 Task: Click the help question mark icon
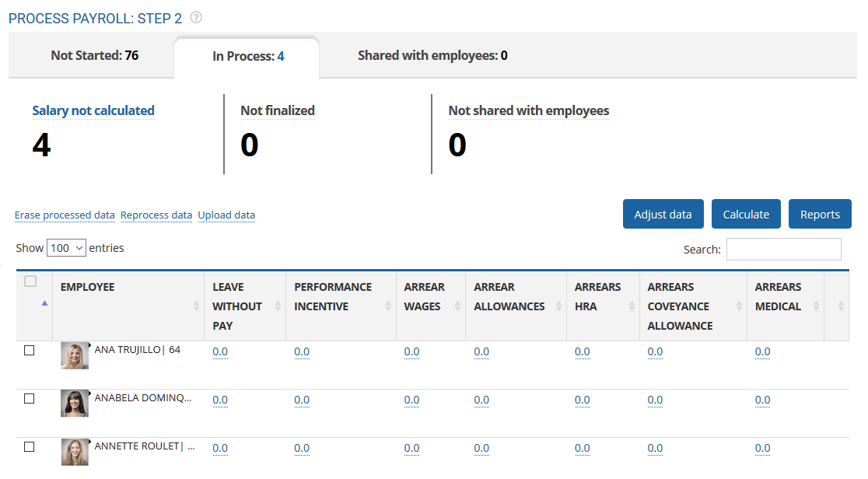tap(196, 18)
